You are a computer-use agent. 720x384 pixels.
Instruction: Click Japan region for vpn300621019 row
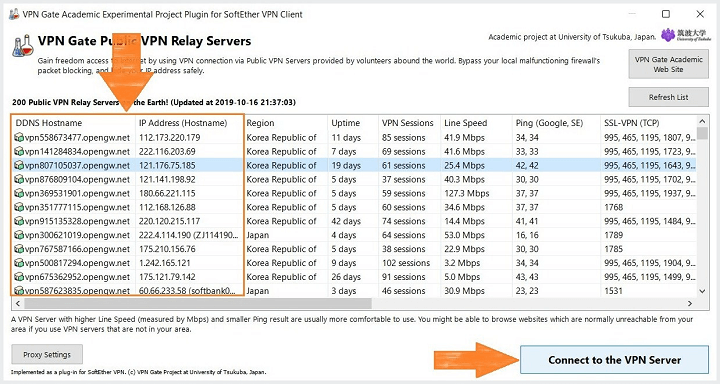258,235
